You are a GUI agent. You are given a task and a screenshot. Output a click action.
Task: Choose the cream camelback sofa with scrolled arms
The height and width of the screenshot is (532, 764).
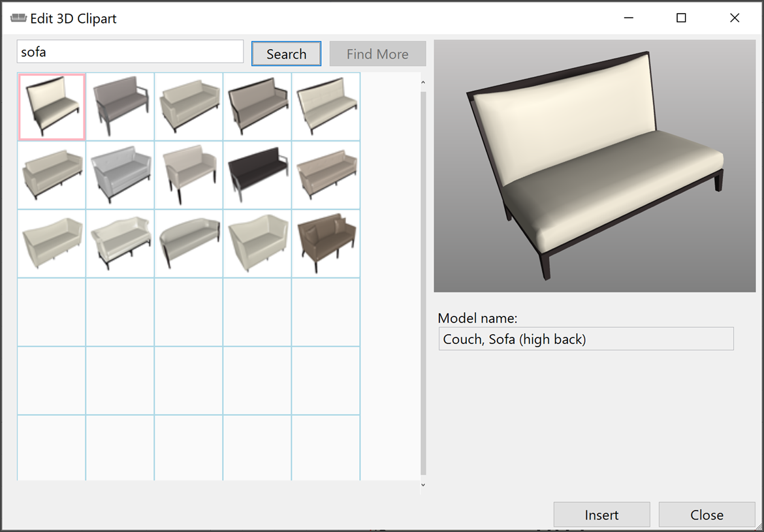120,243
